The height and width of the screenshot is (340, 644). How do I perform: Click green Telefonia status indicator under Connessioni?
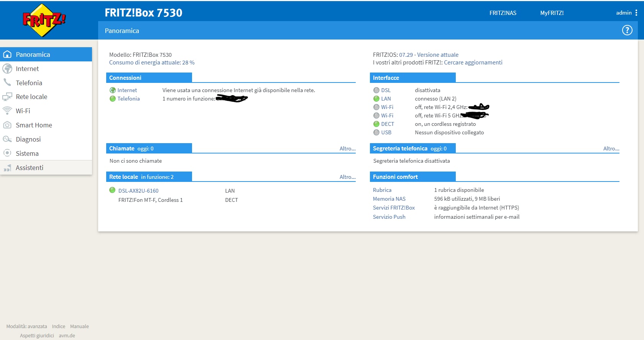113,99
